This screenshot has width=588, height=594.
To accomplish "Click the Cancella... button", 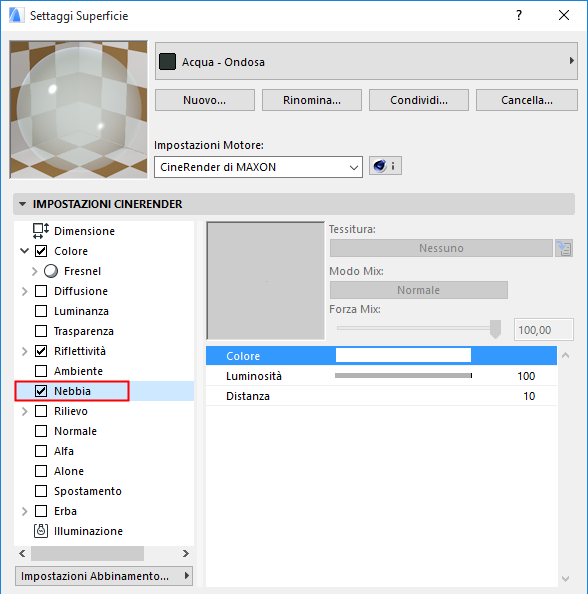I will coord(527,100).
